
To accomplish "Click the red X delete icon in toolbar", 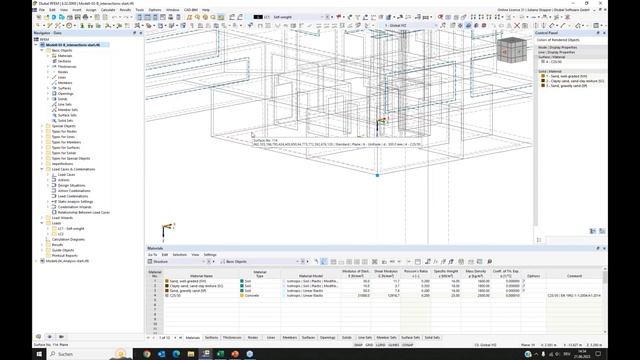I will point(517,25).
